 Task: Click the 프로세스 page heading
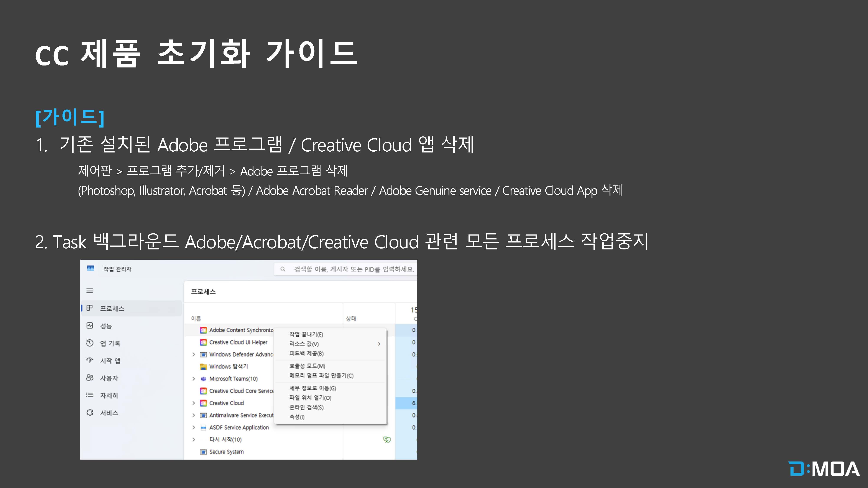(x=203, y=292)
